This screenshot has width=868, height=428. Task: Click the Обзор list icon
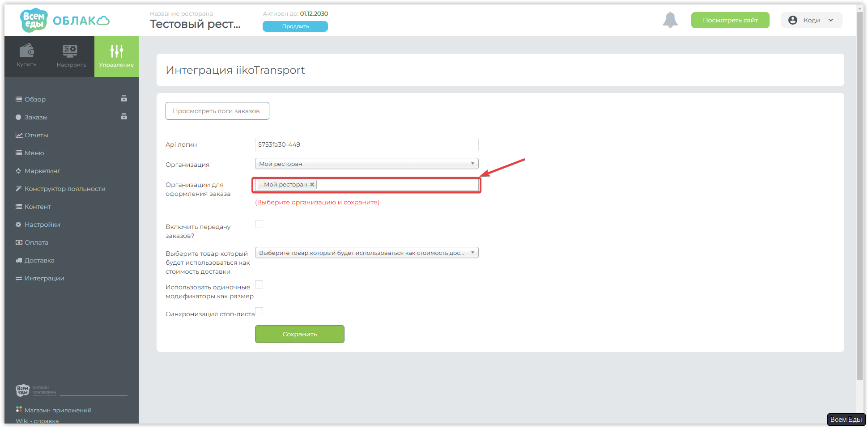click(19, 99)
